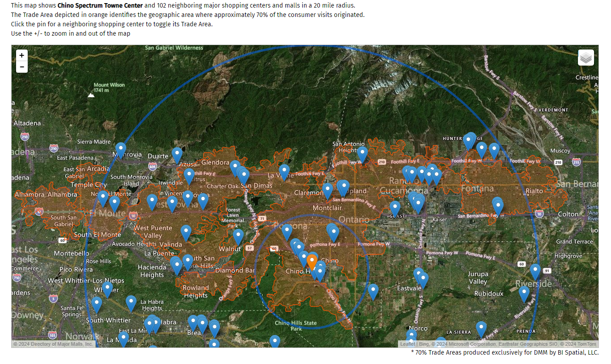611x364 pixels.
Task: Zoom out of the map
Action: [x=21, y=67]
